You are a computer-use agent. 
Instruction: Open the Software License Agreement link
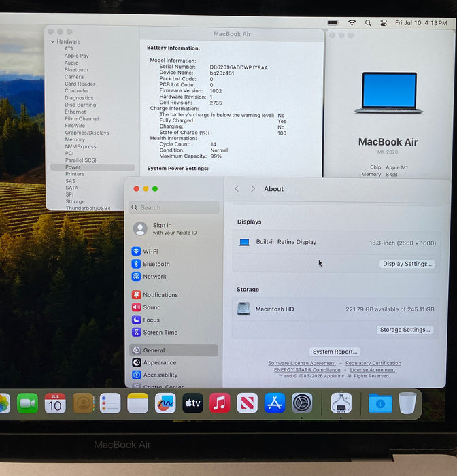[x=302, y=363]
